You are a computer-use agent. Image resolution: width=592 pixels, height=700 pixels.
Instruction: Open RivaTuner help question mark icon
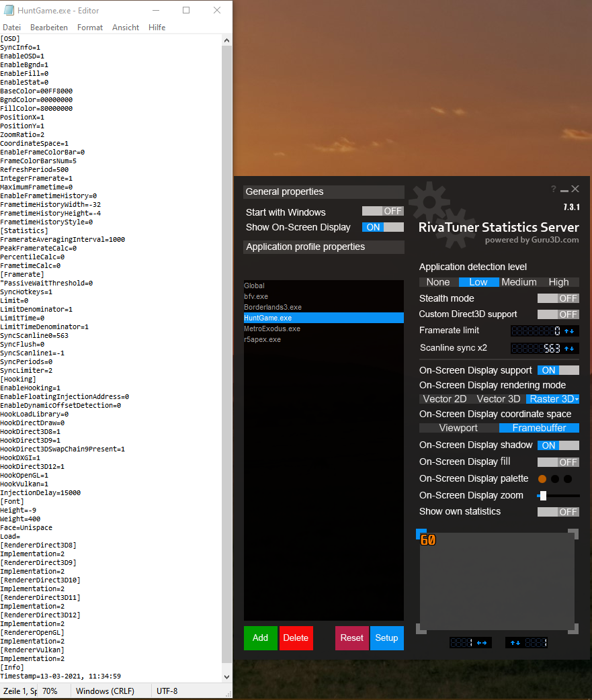pos(553,189)
